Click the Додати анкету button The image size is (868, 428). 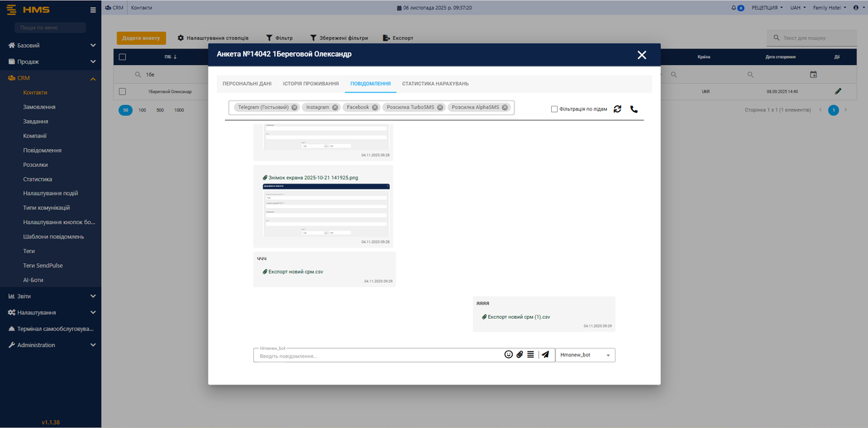[x=141, y=38]
